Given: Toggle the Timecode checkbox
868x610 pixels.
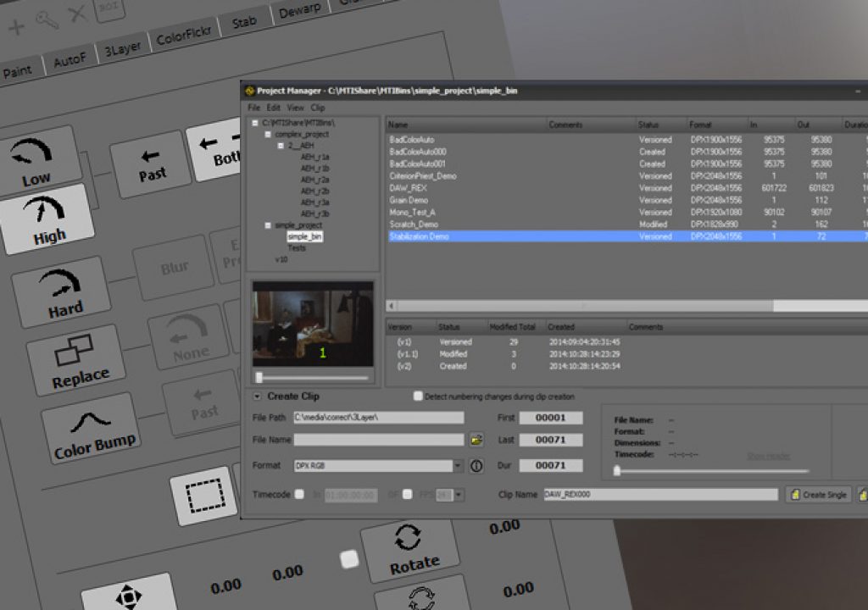Looking at the screenshot, I should (299, 494).
